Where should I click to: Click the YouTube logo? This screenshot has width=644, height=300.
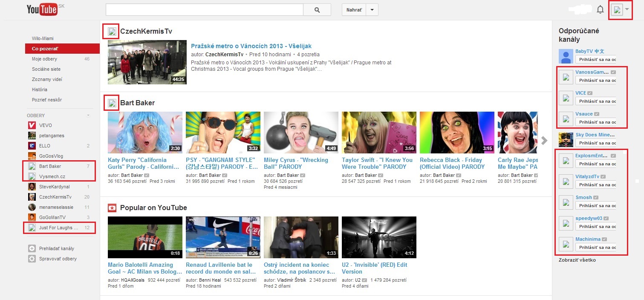[x=42, y=9]
